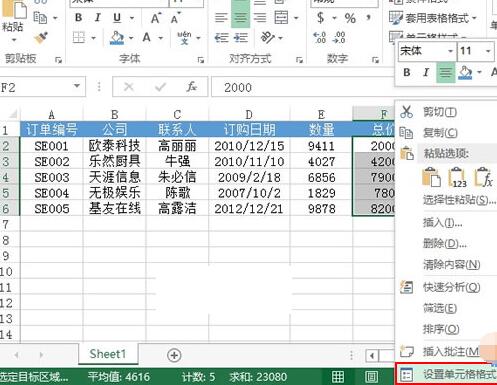Open the font group dialog launcher
The image size is (497, 385).
(201, 60)
